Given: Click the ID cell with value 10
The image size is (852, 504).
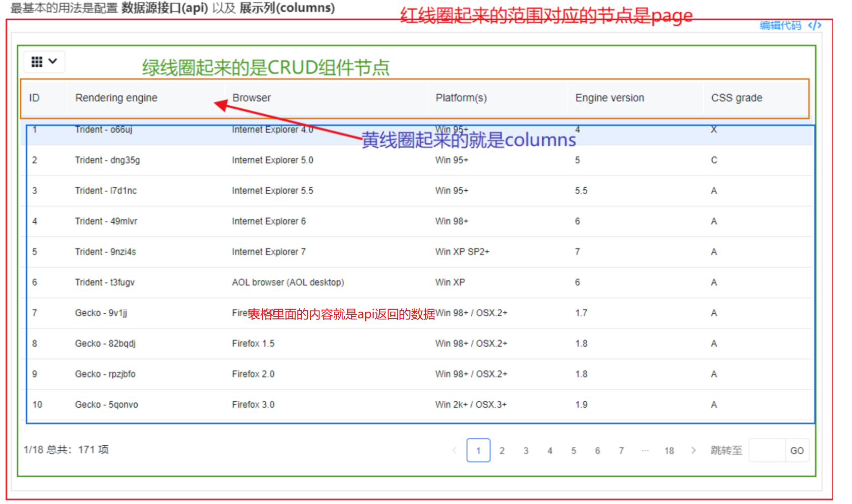Looking at the screenshot, I should click(37, 404).
